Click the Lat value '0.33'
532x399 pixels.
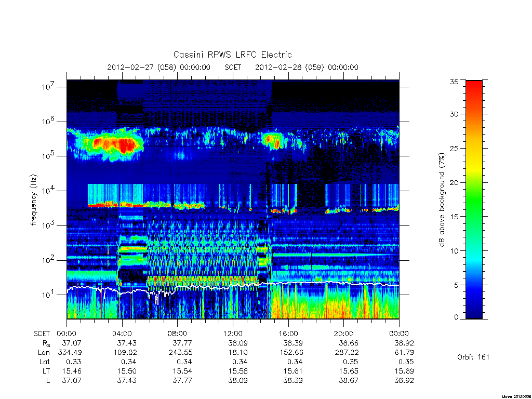tap(74, 362)
